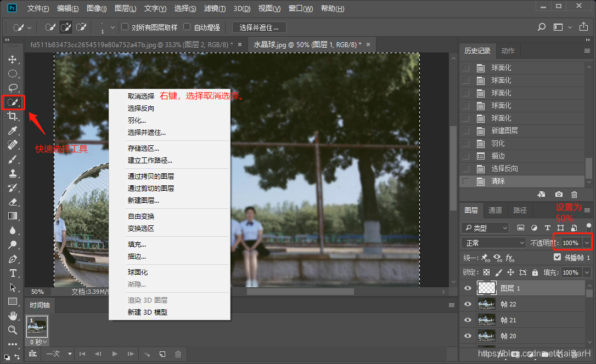Select the Eraser tool
Viewport: 596px width, 364px height.
(13, 202)
